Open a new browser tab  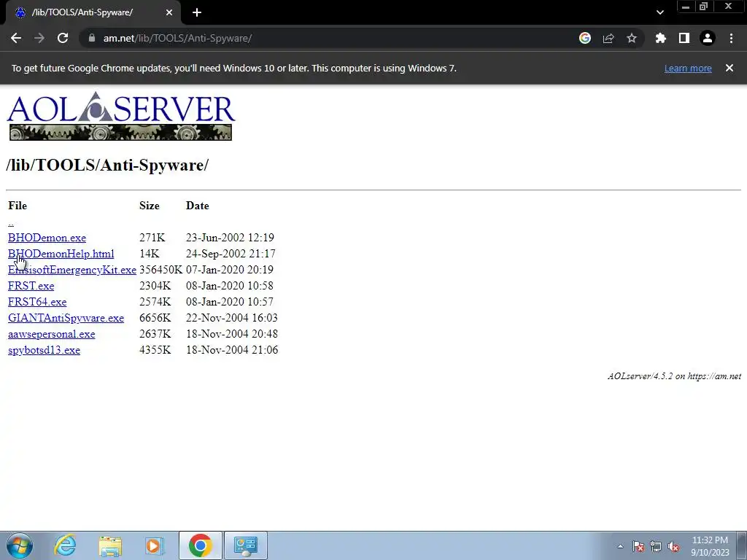click(x=197, y=12)
